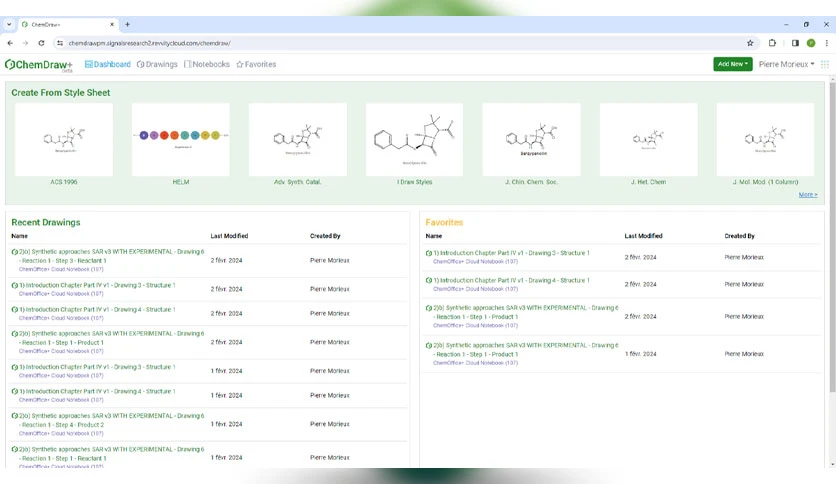Click Recent Drawings Created By header

tap(325, 236)
